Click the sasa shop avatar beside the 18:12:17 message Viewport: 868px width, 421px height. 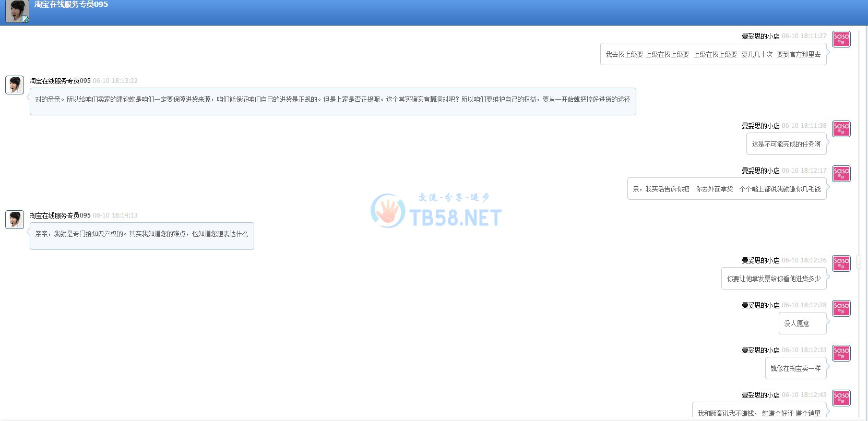pyautogui.click(x=841, y=174)
